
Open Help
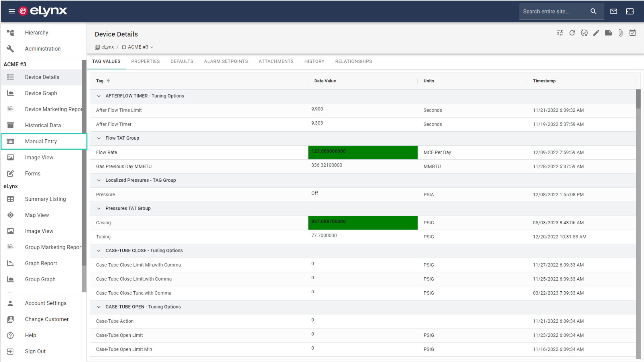click(x=44, y=335)
